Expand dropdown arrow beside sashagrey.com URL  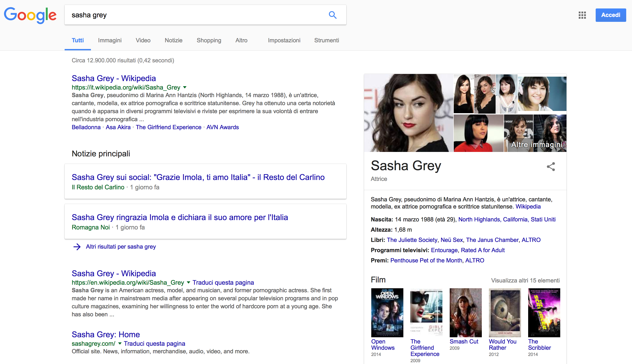(x=120, y=344)
